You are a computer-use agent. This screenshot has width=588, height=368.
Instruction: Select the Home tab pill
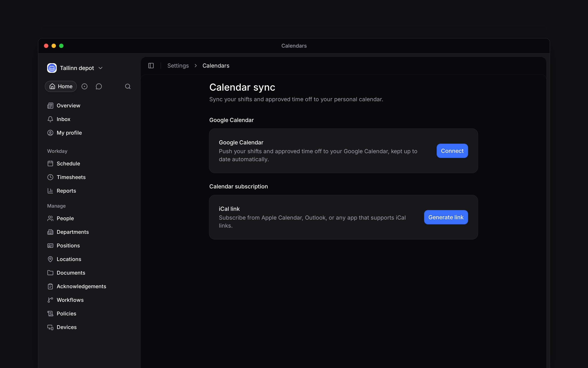point(61,86)
